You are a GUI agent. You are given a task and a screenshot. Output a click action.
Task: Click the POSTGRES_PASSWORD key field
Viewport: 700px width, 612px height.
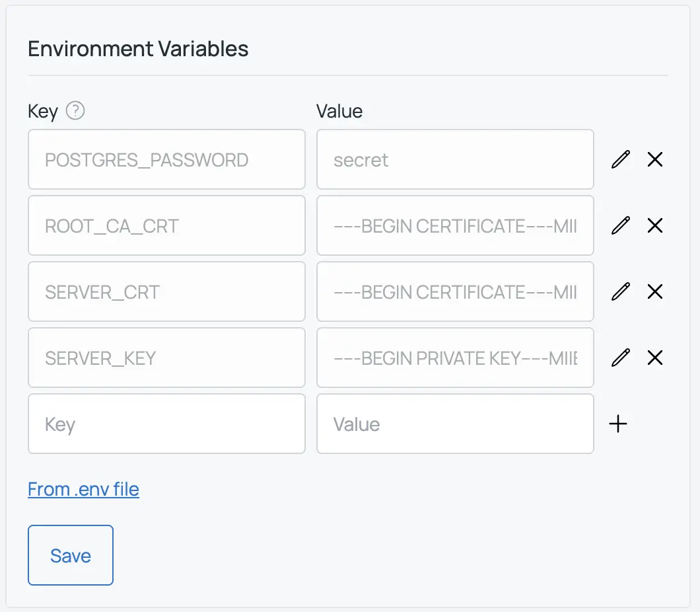166,159
